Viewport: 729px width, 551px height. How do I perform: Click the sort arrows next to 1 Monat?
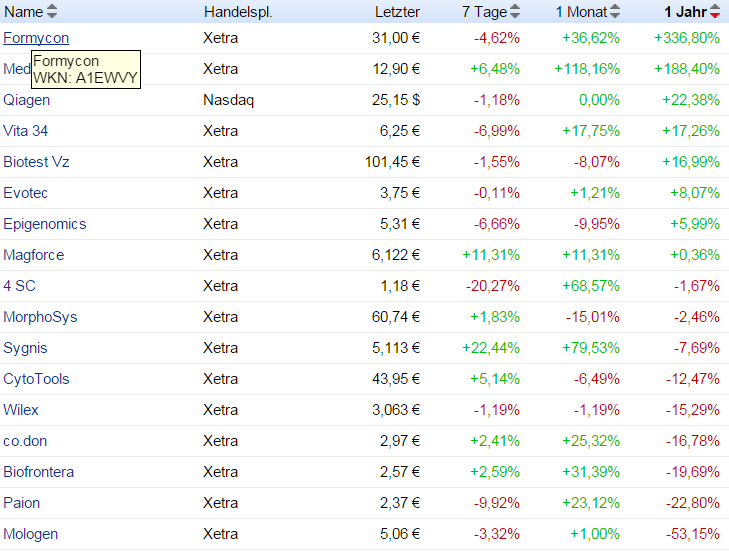pos(615,12)
